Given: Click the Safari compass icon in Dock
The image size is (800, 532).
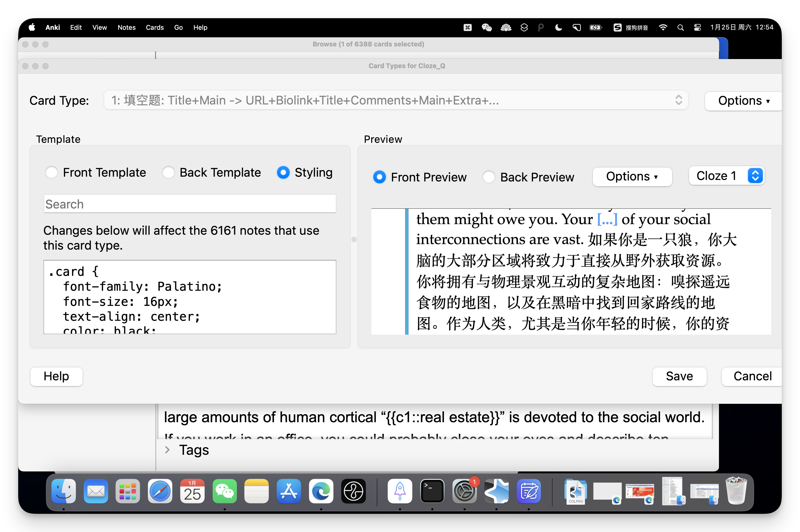Looking at the screenshot, I should click(x=160, y=491).
